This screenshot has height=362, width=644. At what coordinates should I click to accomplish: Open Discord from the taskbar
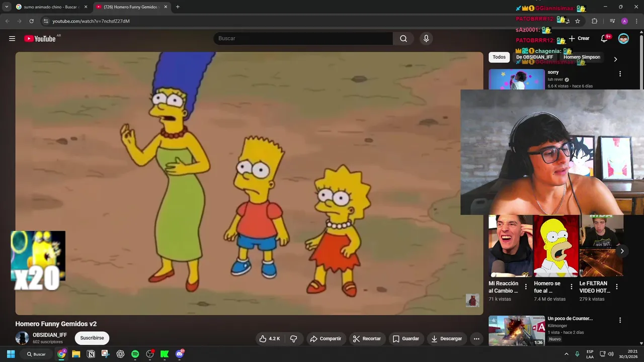pos(180,354)
